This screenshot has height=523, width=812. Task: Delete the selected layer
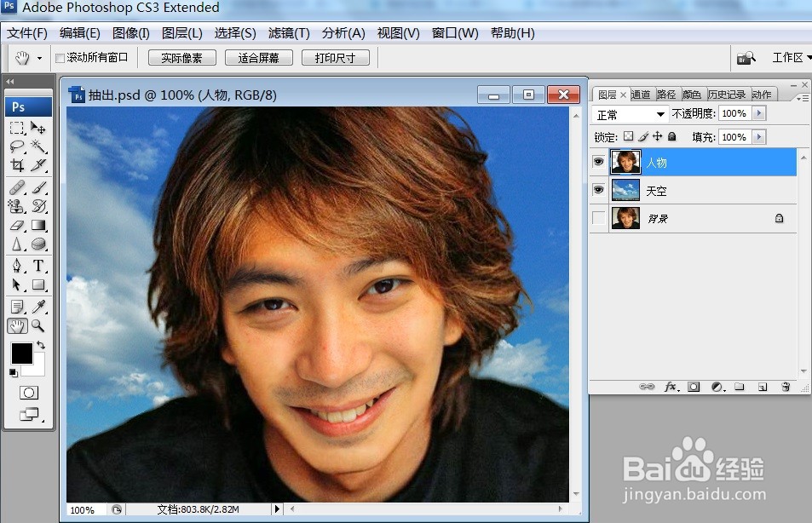tap(786, 387)
